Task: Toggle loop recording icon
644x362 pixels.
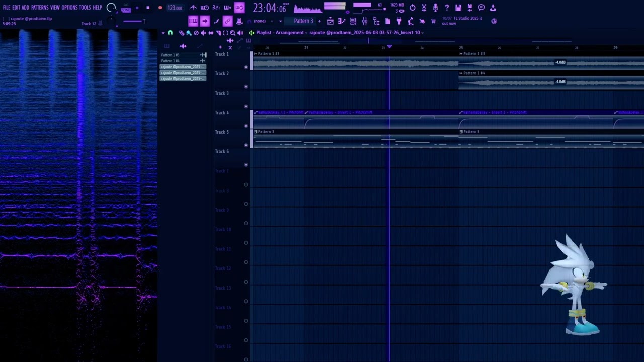Action: (239, 8)
